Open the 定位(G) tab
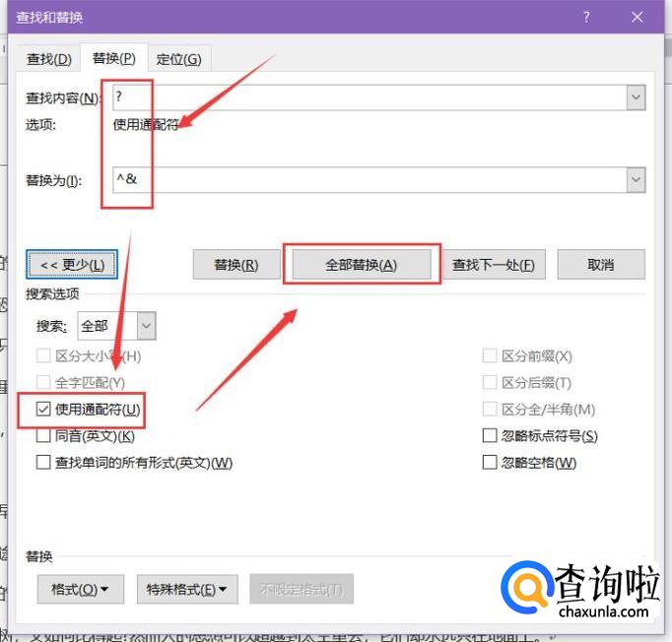The image size is (672, 642). (x=178, y=59)
